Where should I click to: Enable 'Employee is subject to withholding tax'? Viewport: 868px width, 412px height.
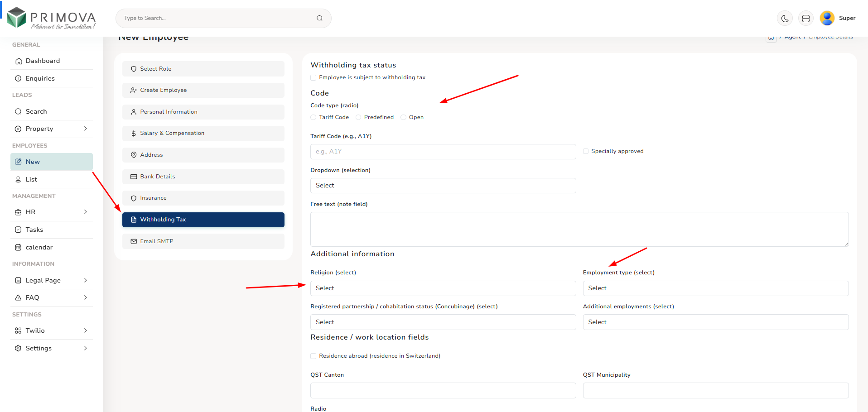click(x=313, y=77)
